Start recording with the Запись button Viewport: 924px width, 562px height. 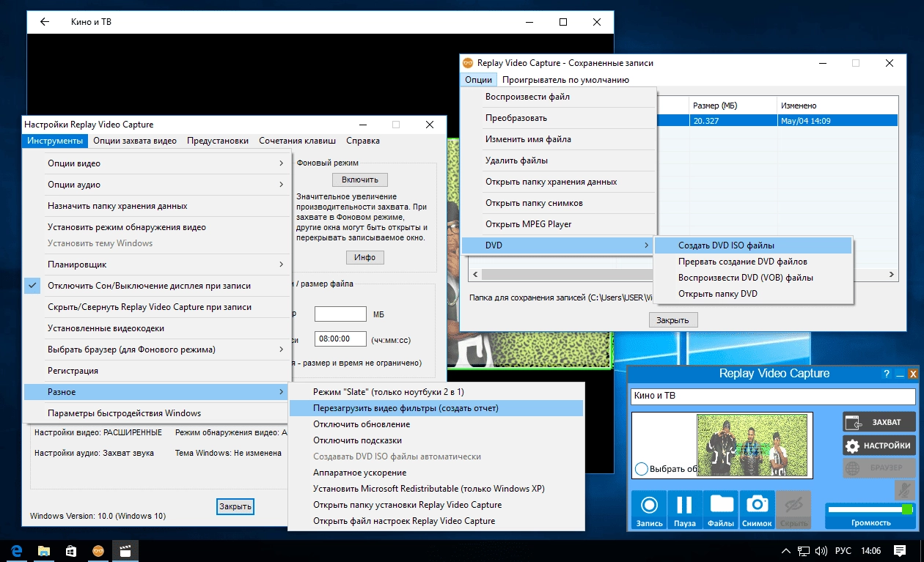click(x=649, y=509)
